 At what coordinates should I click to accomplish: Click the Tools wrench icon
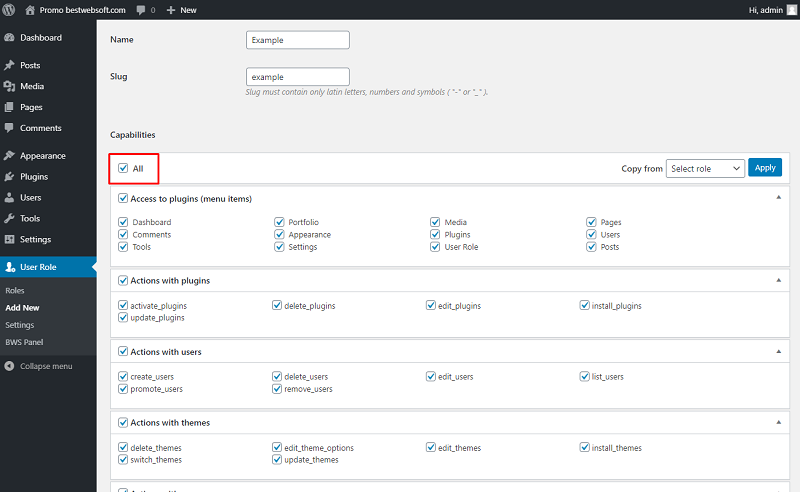coord(9,218)
